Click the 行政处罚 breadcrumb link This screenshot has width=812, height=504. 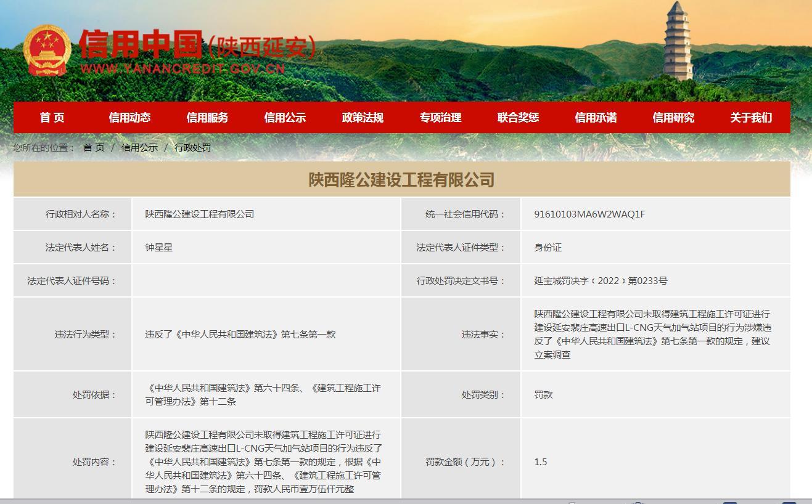(x=193, y=148)
